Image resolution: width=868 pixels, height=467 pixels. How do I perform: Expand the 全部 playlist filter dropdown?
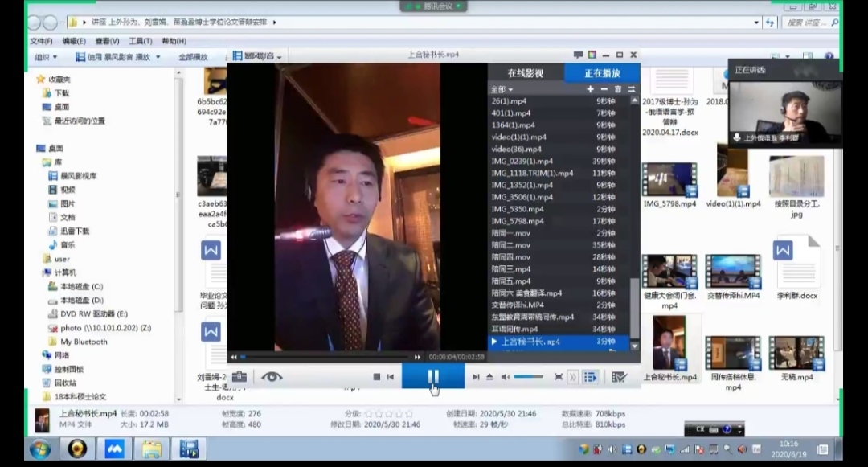tap(502, 89)
